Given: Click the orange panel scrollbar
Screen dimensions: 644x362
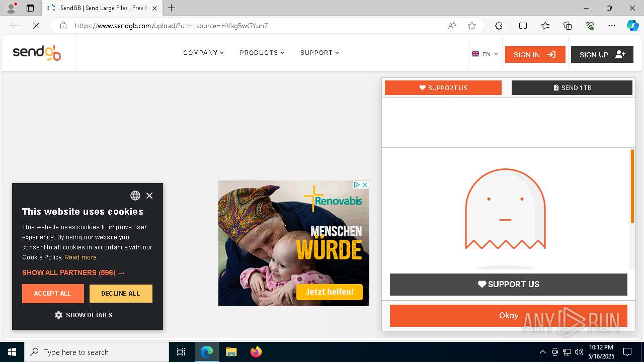Looking at the screenshot, I should [x=632, y=186].
